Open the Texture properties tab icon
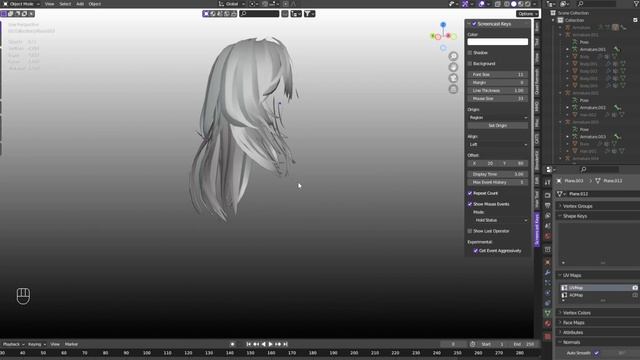The width and height of the screenshot is (640, 360). coord(548,336)
